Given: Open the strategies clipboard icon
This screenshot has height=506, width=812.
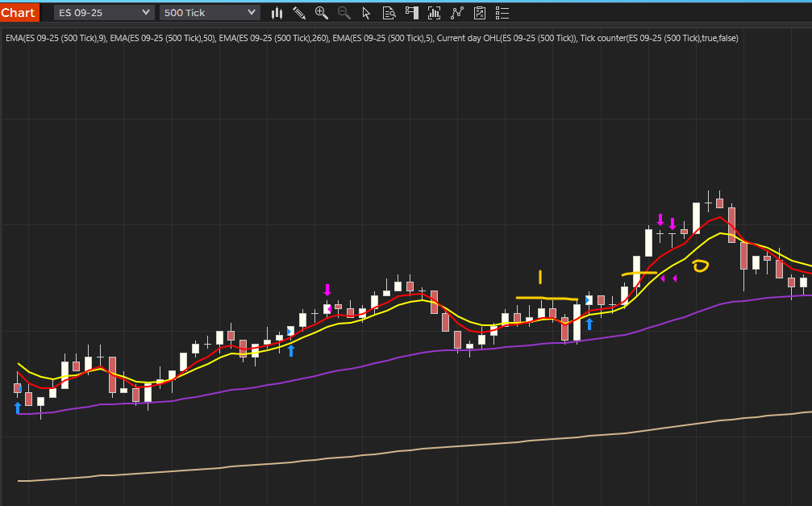Looking at the screenshot, I should 480,13.
